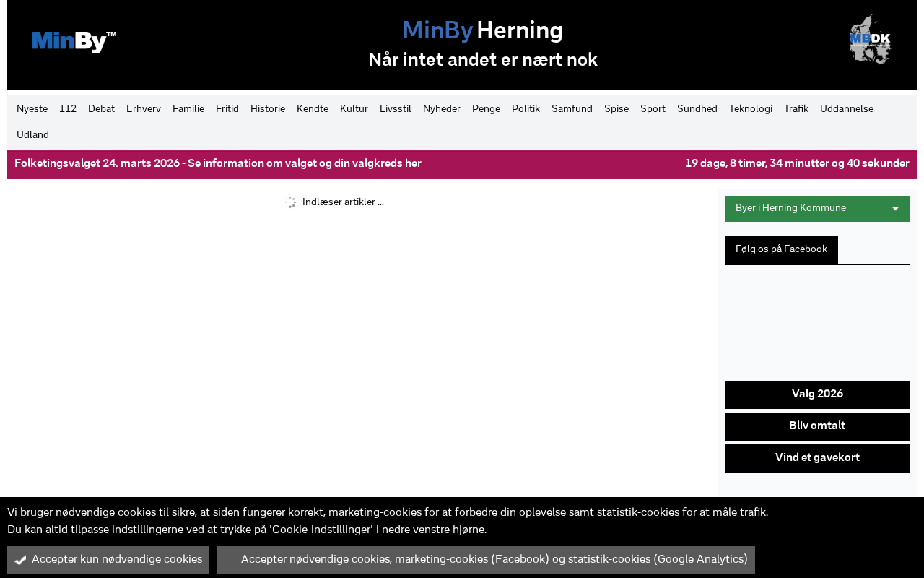Click the MinBy logo at top left
Image resolution: width=924 pixels, height=578 pixels.
[x=74, y=42]
